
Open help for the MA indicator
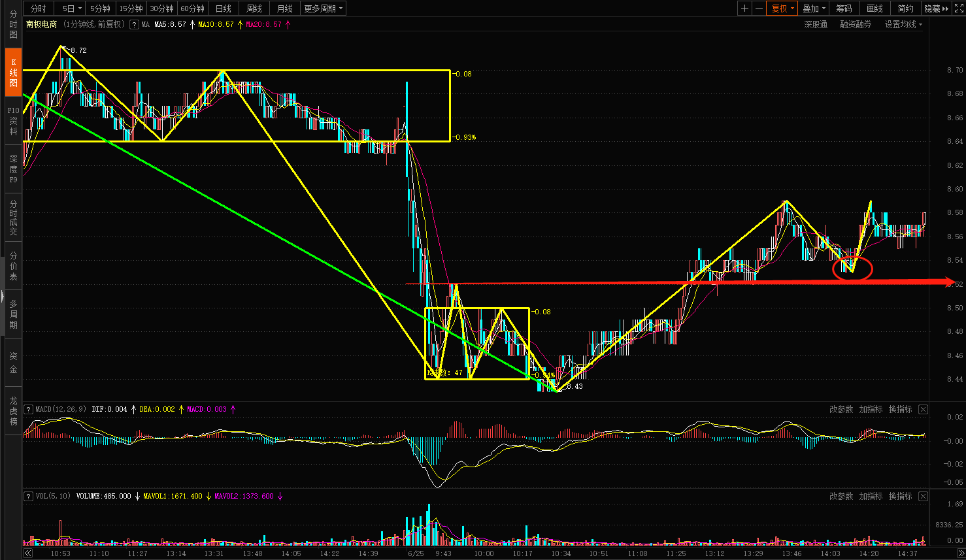coord(134,24)
